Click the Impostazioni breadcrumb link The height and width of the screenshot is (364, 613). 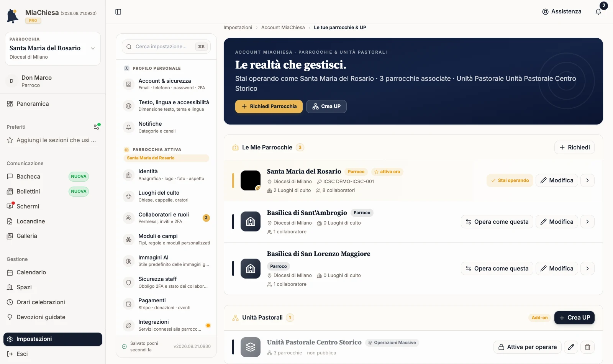238,28
